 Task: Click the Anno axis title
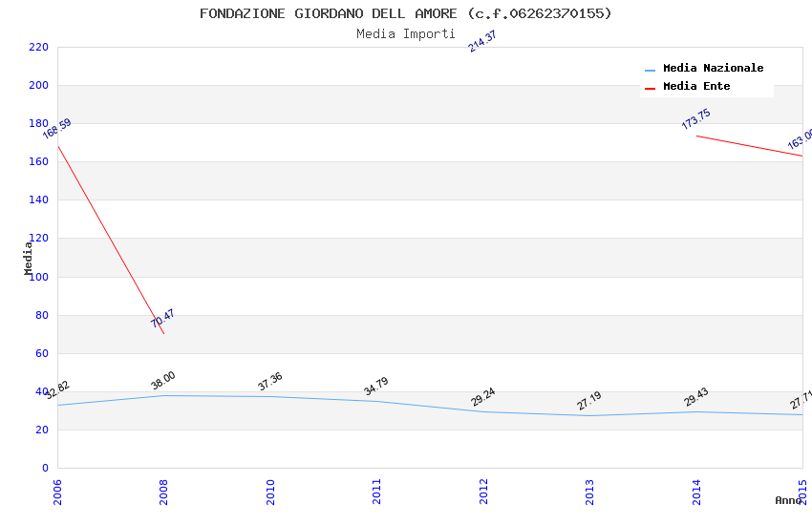pos(788,500)
